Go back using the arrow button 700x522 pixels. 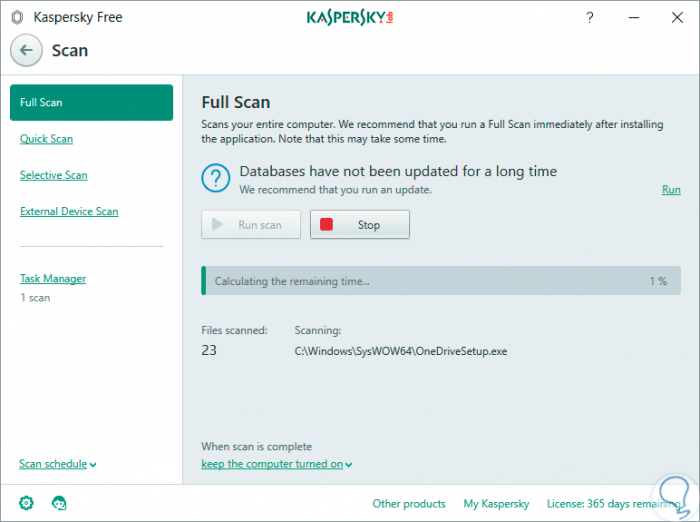[x=26, y=50]
